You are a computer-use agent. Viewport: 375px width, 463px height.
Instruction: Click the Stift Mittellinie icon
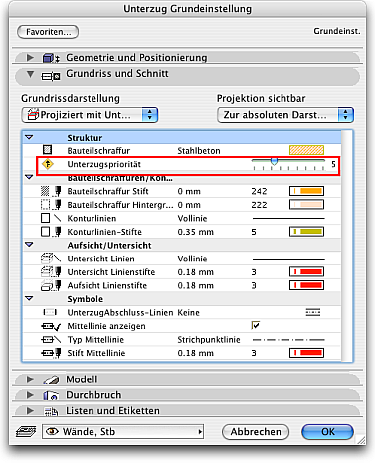click(51, 353)
